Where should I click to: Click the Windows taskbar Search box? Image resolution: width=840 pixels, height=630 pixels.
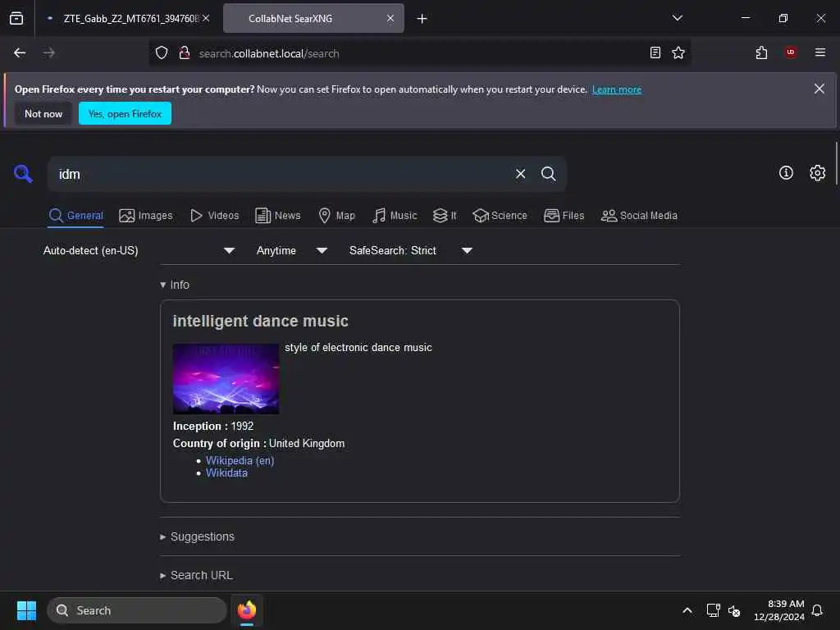[x=137, y=610]
